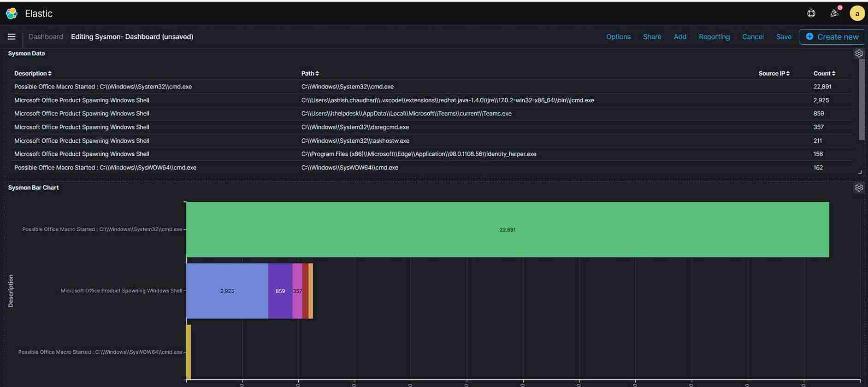Screen dimensions: 868x387
Task: Open the help menu lifebuoy icon
Action: (x=811, y=13)
